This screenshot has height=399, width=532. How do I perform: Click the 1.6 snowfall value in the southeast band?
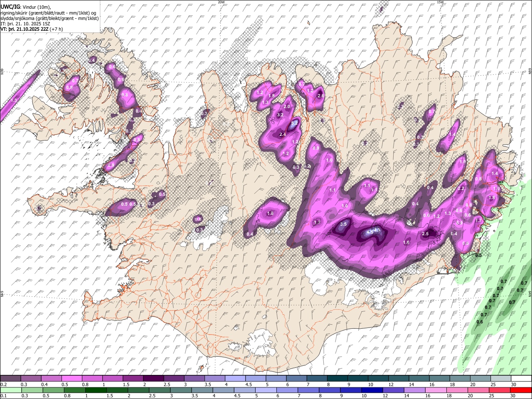tap(406, 242)
